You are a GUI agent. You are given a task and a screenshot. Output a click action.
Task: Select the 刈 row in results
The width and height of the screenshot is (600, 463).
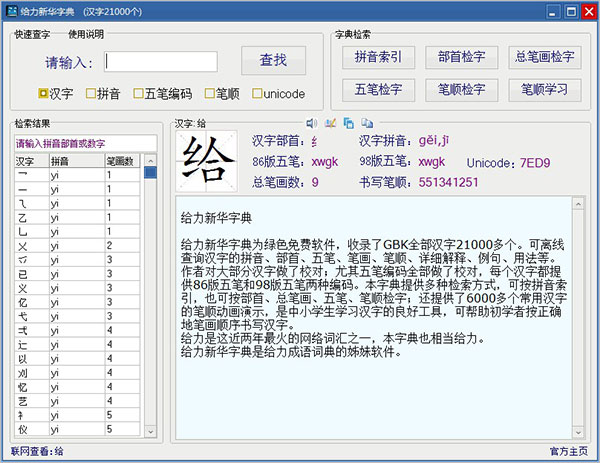coord(77,373)
